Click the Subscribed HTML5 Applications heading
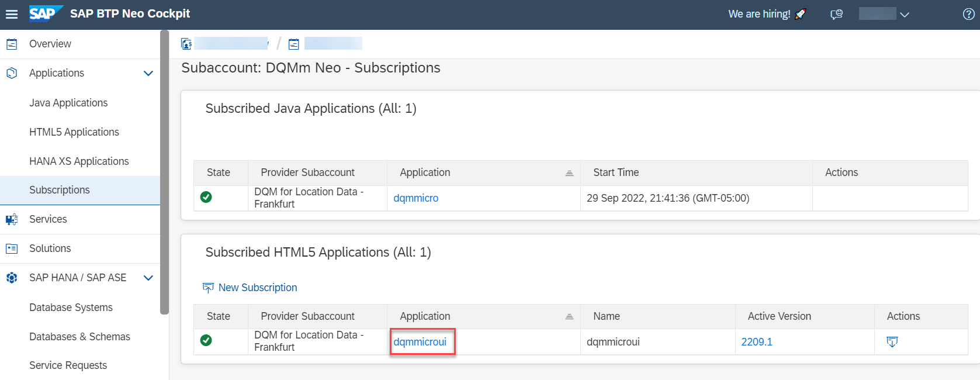This screenshot has height=380, width=980. coord(318,253)
